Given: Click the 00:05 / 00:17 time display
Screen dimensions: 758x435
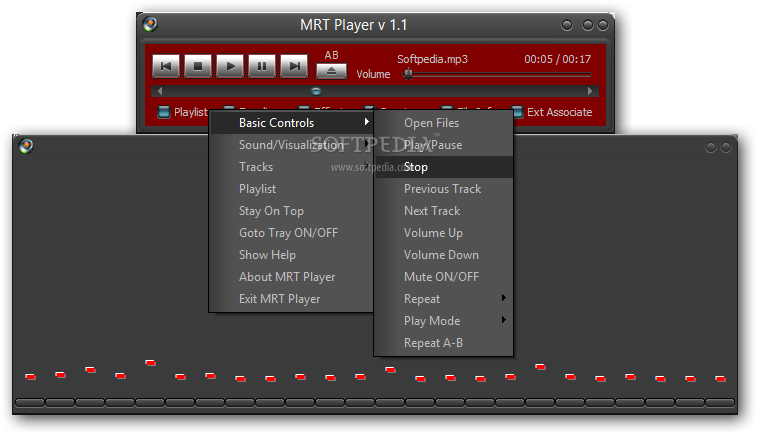Looking at the screenshot, I should [x=557, y=59].
